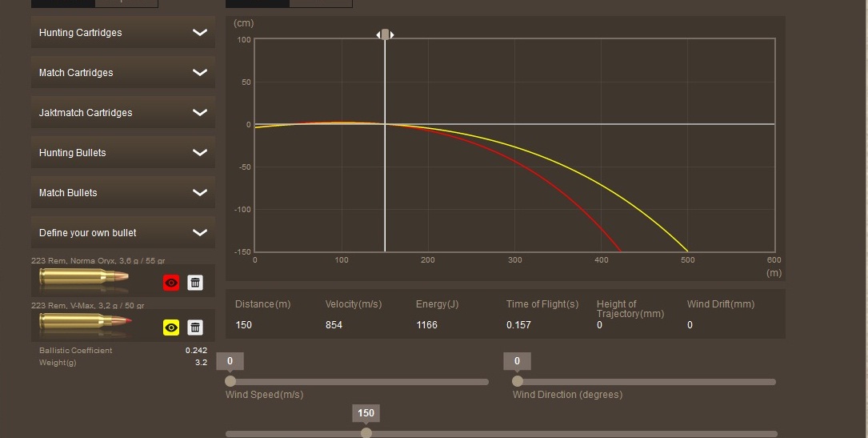
Task: Expand the Define your own bullet chevron
Action: pos(200,233)
